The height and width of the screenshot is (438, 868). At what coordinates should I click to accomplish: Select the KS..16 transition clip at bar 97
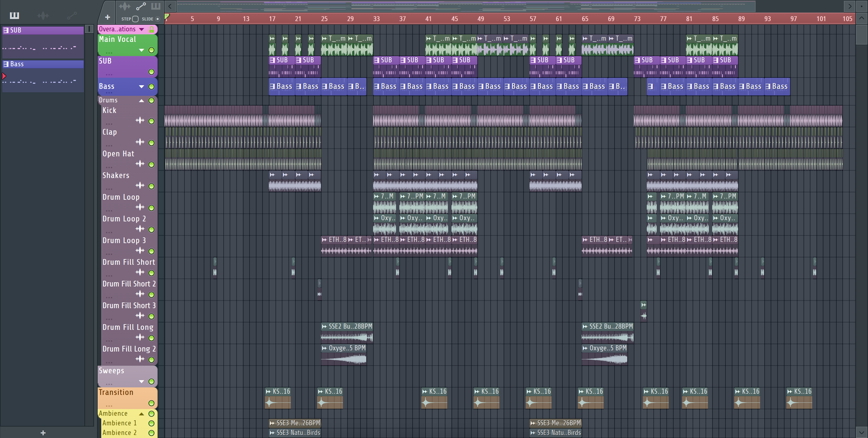pos(799,398)
